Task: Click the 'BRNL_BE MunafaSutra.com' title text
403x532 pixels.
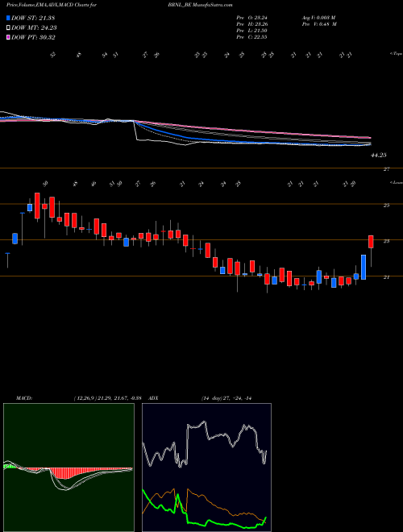Action: coord(200,6)
